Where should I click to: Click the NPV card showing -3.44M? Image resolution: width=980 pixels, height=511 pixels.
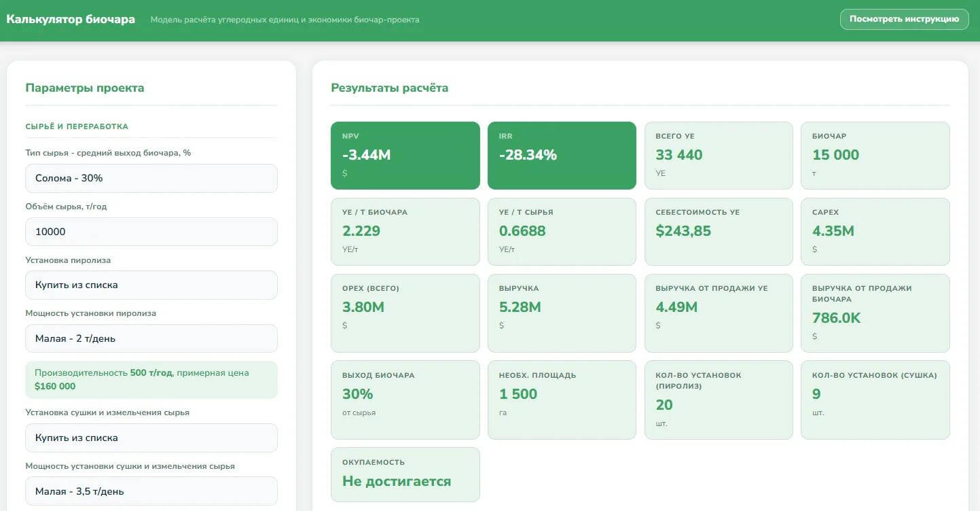(x=405, y=156)
